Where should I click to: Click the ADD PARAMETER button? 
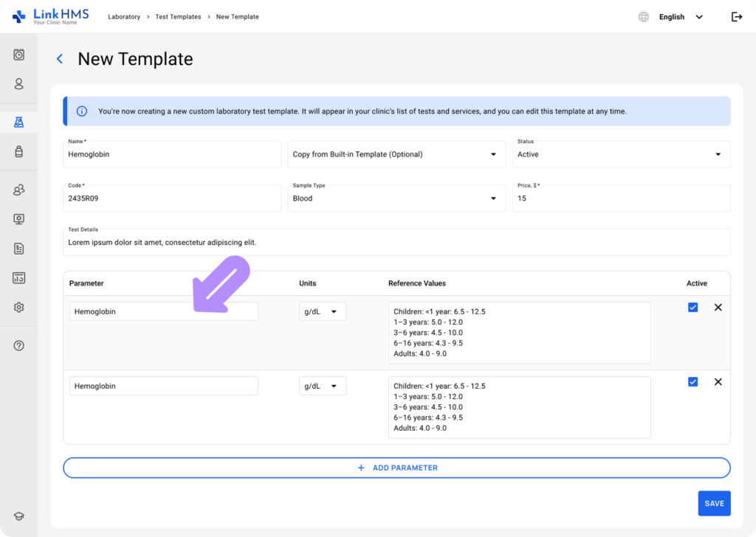(396, 467)
